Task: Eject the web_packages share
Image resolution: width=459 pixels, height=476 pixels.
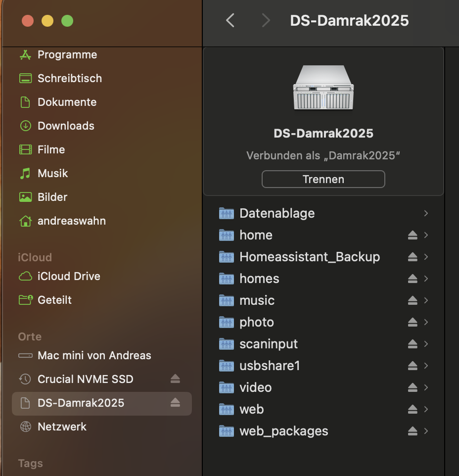Action: click(x=413, y=431)
